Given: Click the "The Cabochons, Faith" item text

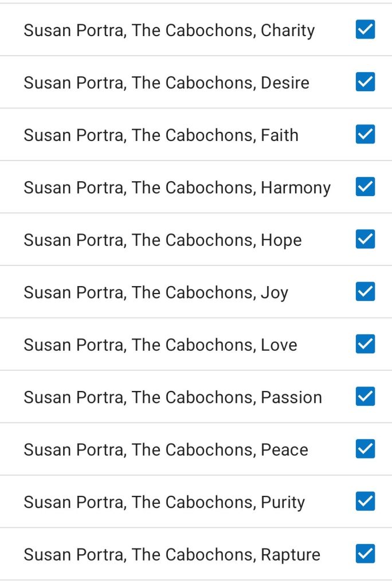Looking at the screenshot, I should click(161, 135).
